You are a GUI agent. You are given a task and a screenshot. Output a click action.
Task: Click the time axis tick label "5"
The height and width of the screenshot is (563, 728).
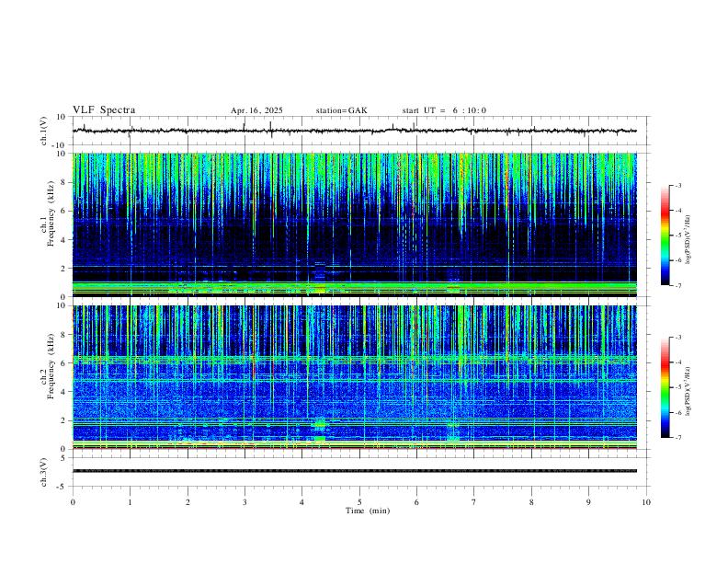[x=359, y=502]
